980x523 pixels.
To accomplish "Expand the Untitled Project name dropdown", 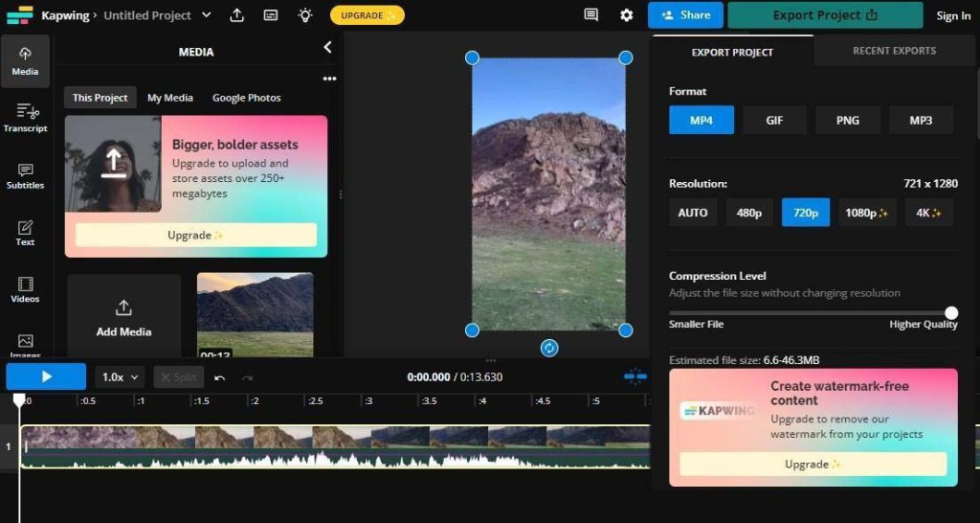I will click(x=207, y=15).
